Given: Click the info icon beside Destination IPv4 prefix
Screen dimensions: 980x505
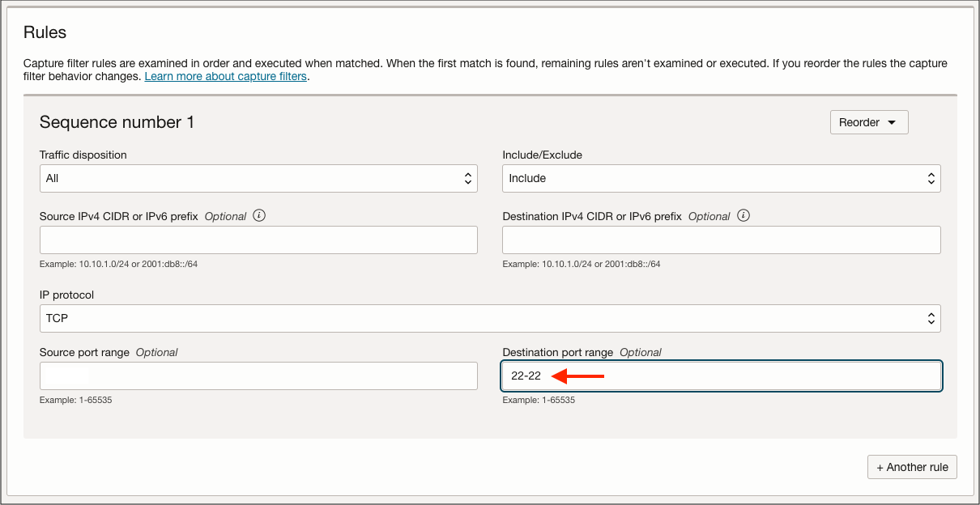Looking at the screenshot, I should [x=744, y=215].
